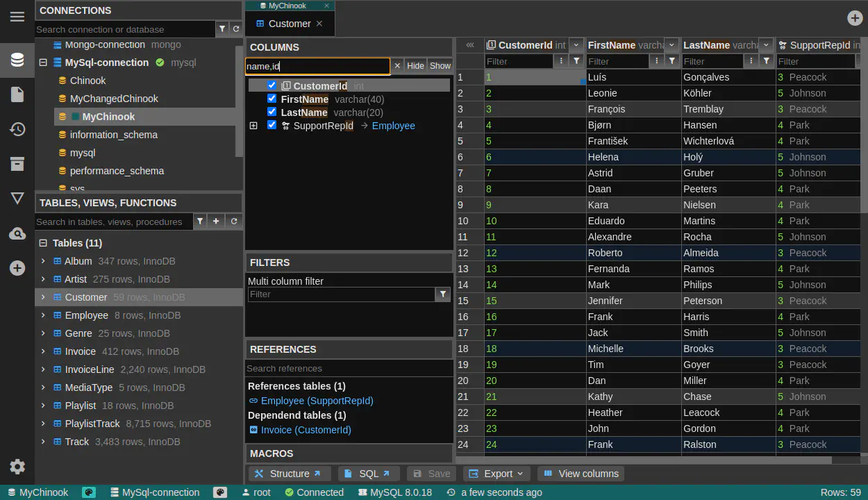Uncheck the LastName column checkbox
868x500 pixels.
[x=271, y=112]
